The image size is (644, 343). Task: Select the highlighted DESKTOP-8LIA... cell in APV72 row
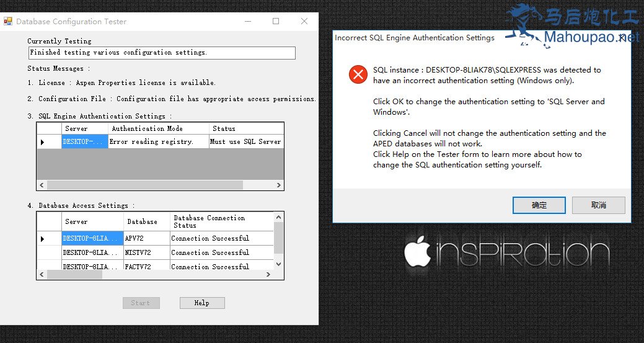tap(92, 238)
